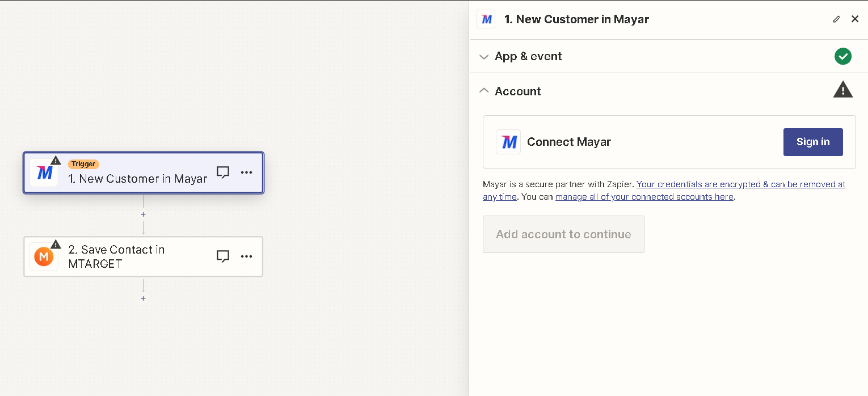This screenshot has width=868, height=396.
Task: Click the warning triangle on Account section
Action: tap(843, 90)
